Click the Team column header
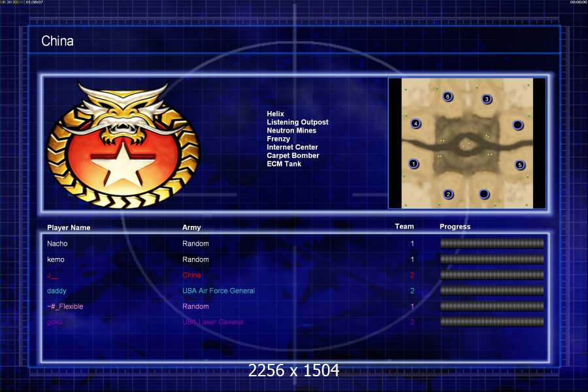The height and width of the screenshot is (392, 588). tap(404, 226)
